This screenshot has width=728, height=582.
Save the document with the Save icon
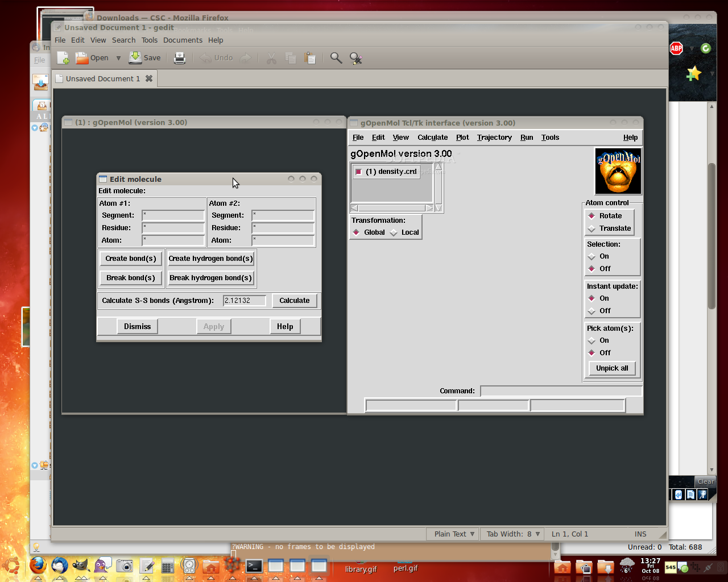[135, 57]
